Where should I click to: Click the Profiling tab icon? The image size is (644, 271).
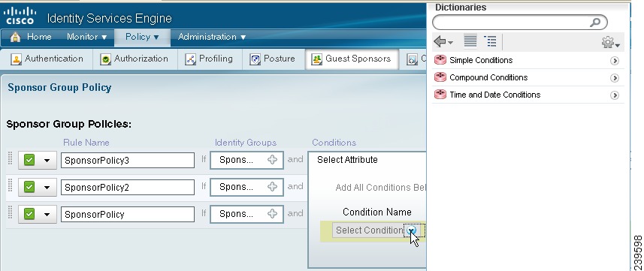click(x=190, y=59)
